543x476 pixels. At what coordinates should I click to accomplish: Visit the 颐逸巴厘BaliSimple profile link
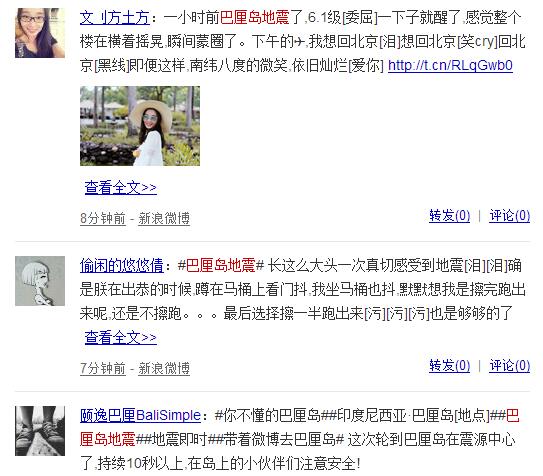pyautogui.click(x=140, y=415)
